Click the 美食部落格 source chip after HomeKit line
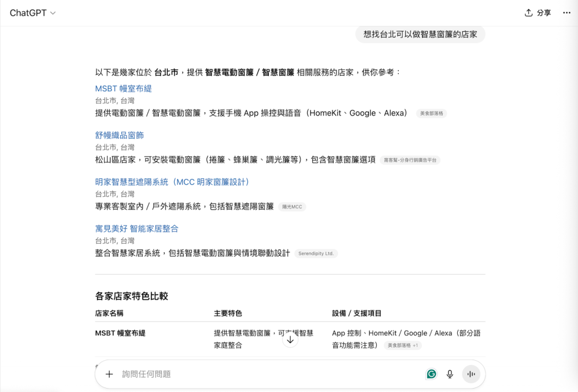 (x=431, y=114)
